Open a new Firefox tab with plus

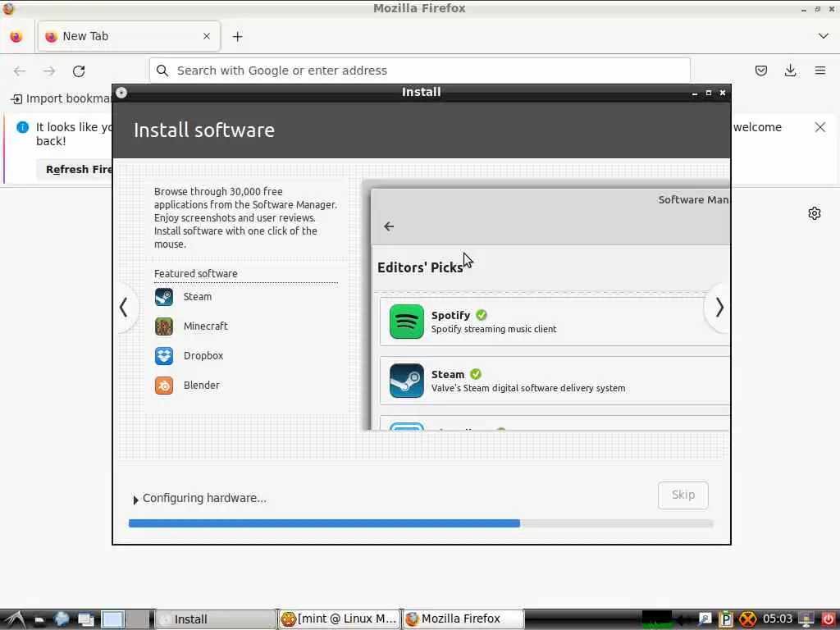pos(237,36)
